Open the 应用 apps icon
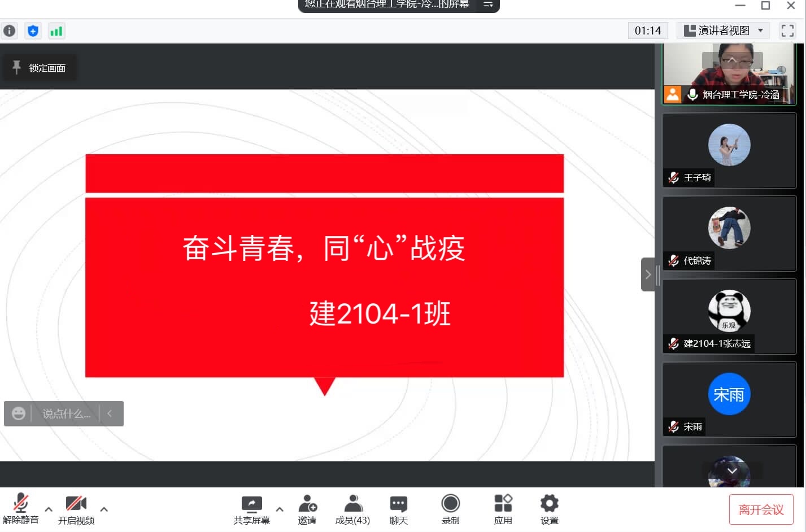The height and width of the screenshot is (532, 806). click(x=503, y=509)
